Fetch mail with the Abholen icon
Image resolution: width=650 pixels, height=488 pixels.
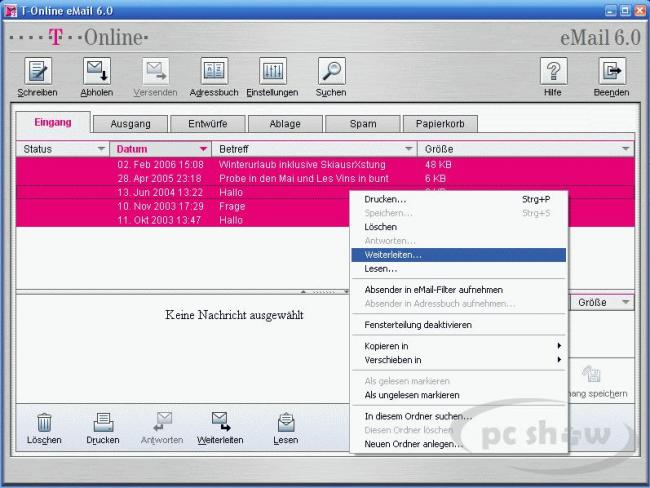(x=97, y=71)
